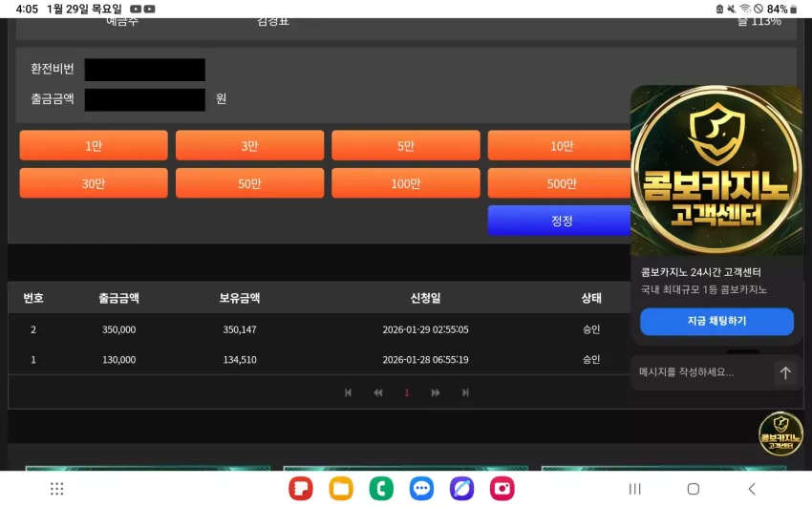Open the purple Samsung Internet browser icon

click(462, 488)
